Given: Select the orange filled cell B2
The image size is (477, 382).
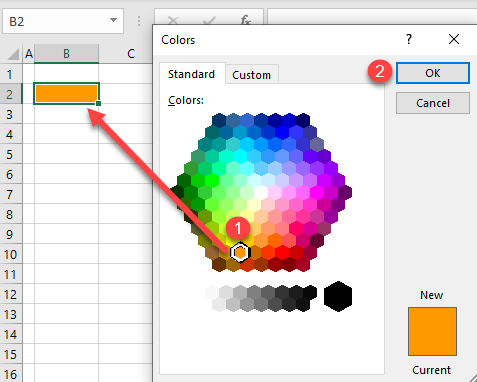Looking at the screenshot, I should (66, 93).
